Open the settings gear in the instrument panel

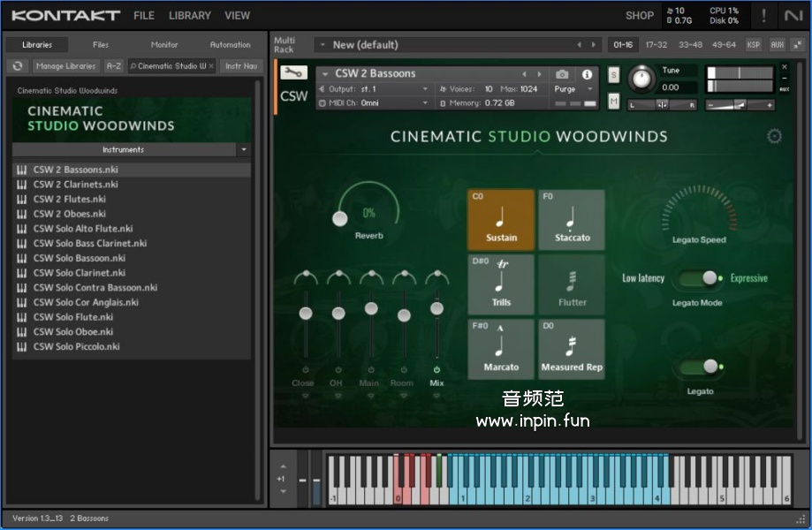coord(774,136)
